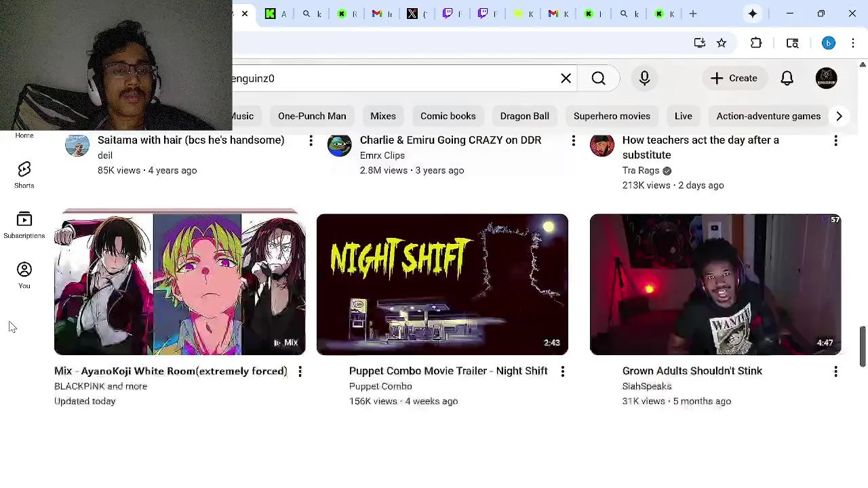Open the NIGHT SHIFT video thumbnail

click(442, 284)
